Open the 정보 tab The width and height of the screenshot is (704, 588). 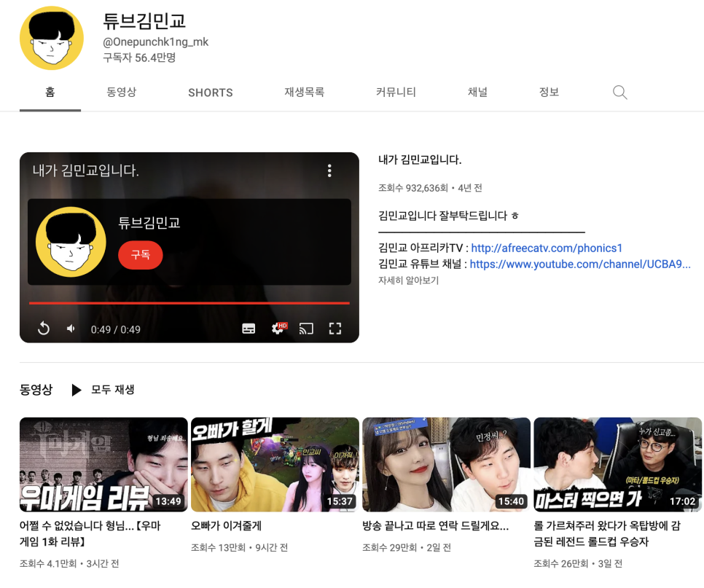point(549,92)
